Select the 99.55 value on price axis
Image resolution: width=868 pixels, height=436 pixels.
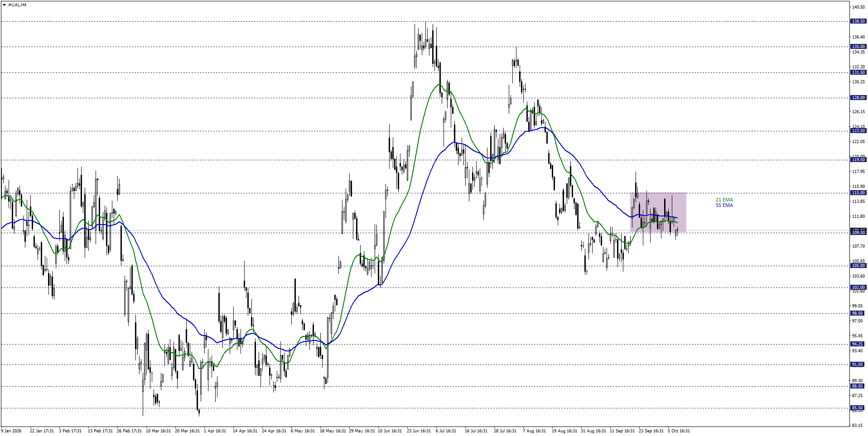coord(858,306)
